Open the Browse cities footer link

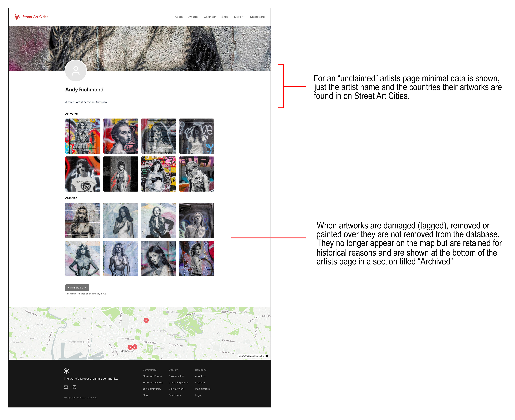176,376
